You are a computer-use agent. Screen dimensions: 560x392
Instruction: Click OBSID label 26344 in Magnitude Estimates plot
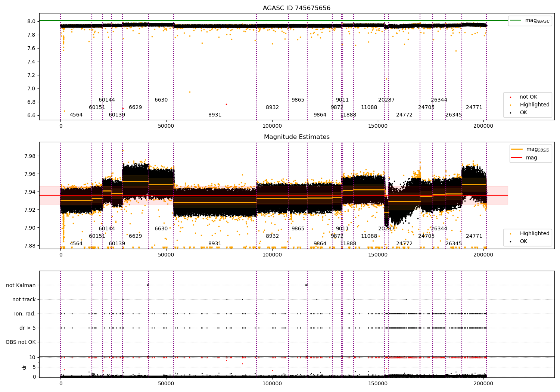click(439, 229)
